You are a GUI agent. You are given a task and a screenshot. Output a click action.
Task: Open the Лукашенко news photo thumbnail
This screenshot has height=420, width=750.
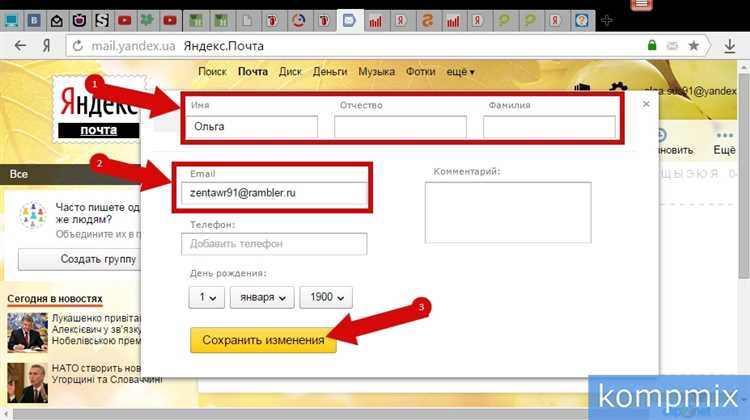pos(27,332)
